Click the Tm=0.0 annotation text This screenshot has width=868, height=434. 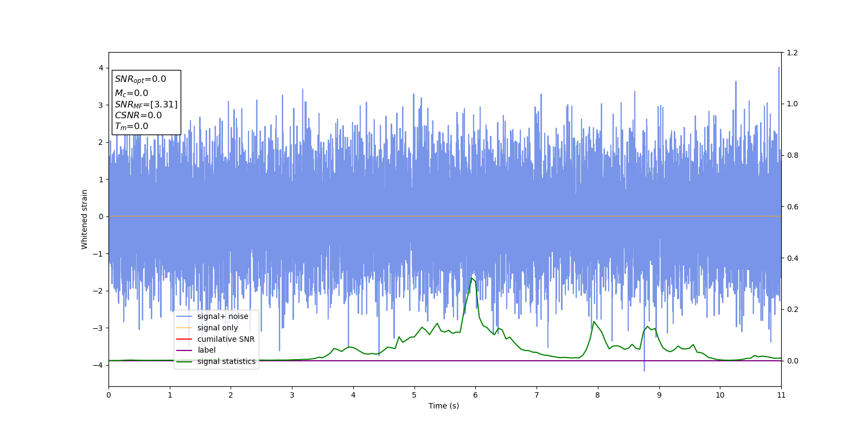pos(131,126)
